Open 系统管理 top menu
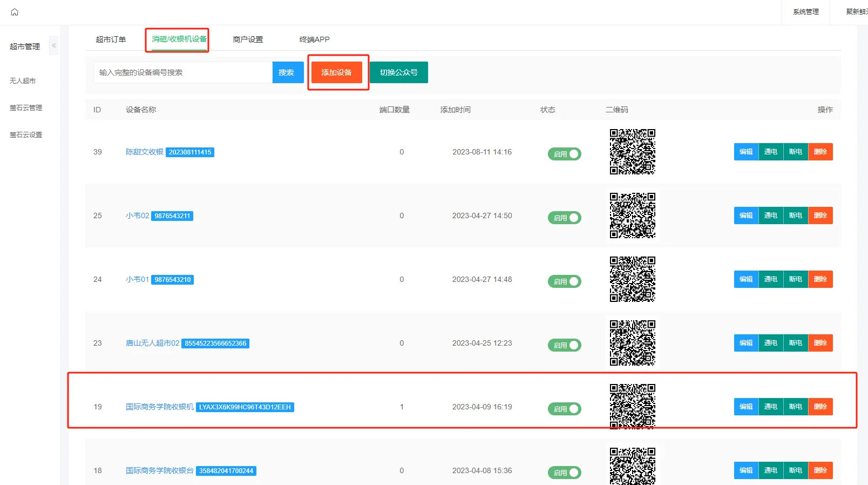The image size is (868, 485). tap(805, 12)
